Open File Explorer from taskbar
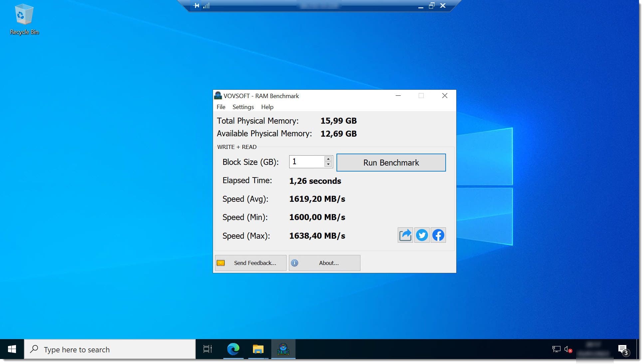 click(258, 349)
